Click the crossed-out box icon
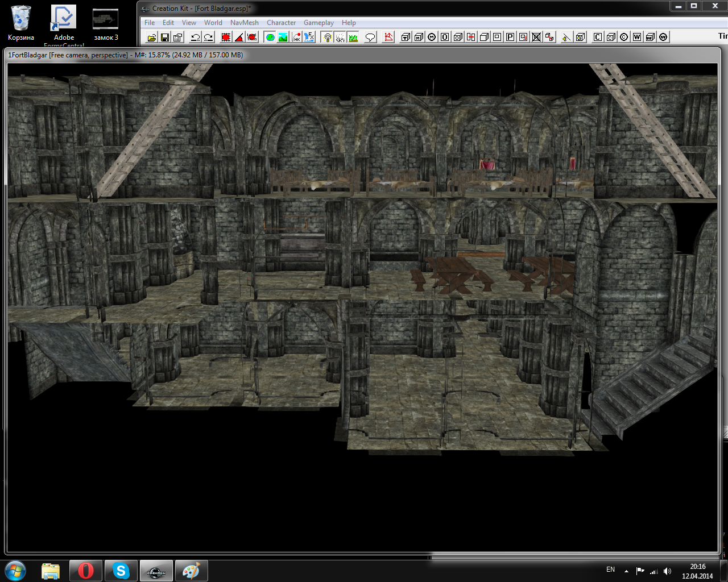The width and height of the screenshot is (728, 582). [x=536, y=37]
